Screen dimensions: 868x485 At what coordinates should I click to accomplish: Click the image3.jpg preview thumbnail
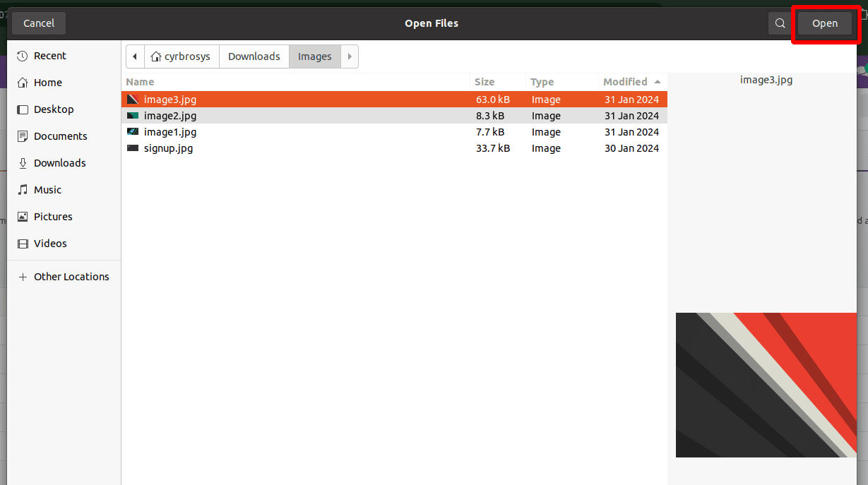[x=766, y=385]
